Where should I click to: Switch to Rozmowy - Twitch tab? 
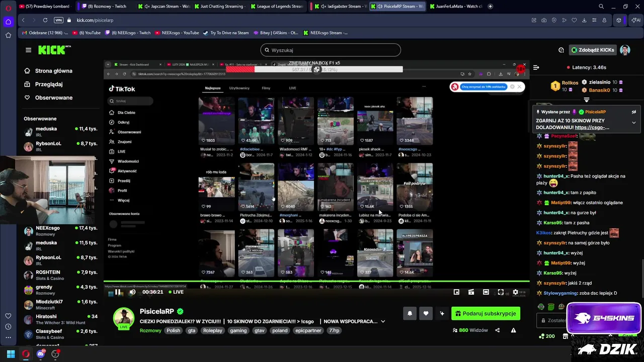point(106,6)
